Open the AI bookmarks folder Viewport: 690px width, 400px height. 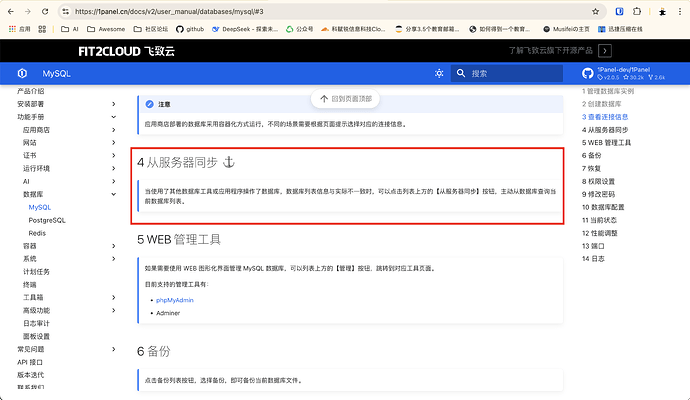click(70, 29)
